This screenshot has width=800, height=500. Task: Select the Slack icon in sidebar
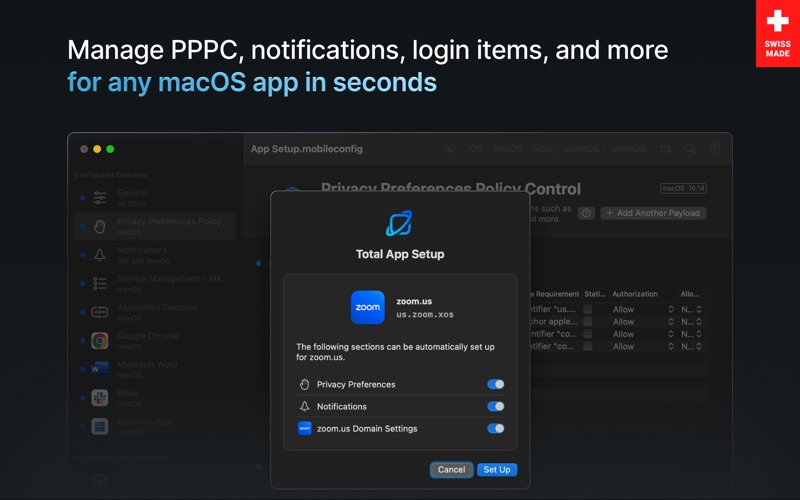99,397
